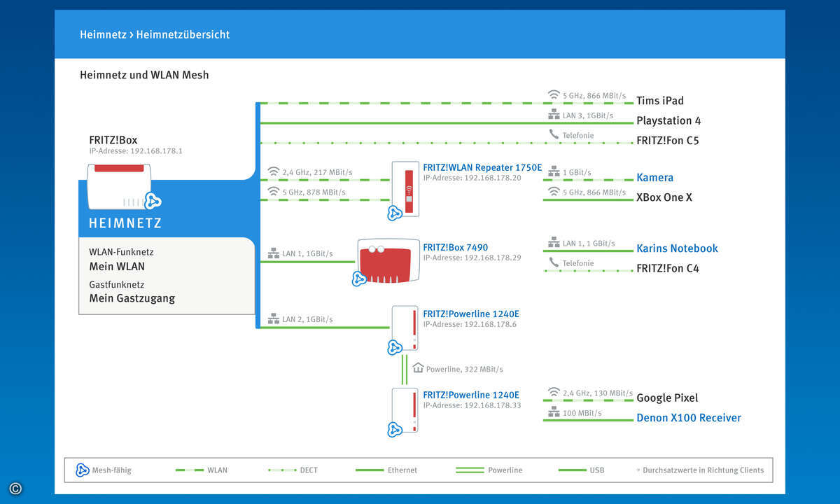The height and width of the screenshot is (504, 840).
Task: Click the IP-Adresse: 192.168.178.29 text
Action: pos(472,258)
